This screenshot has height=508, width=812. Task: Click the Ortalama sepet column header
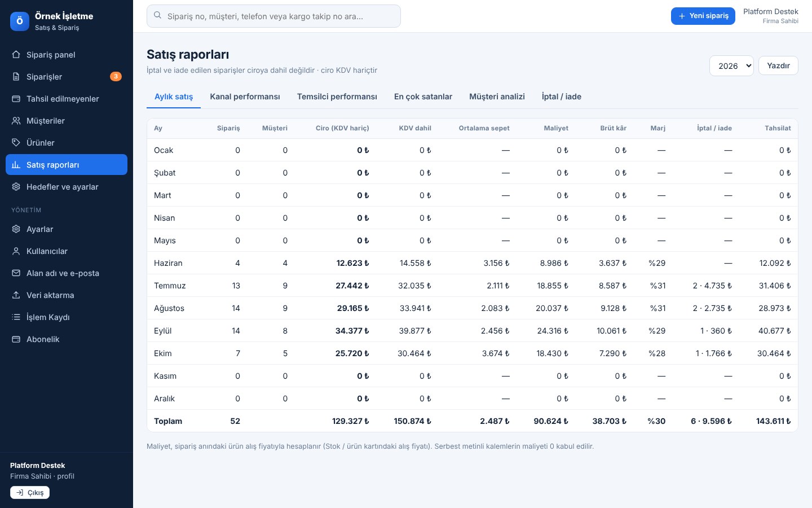(484, 128)
